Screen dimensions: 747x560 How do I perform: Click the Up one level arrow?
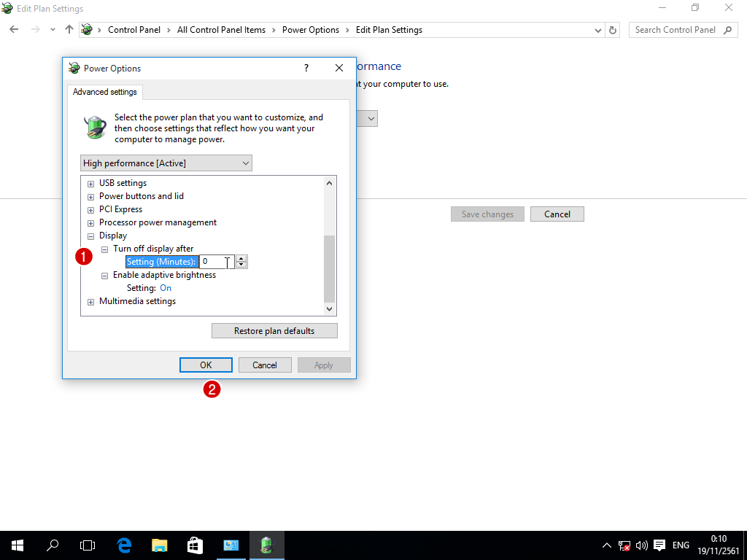(69, 30)
